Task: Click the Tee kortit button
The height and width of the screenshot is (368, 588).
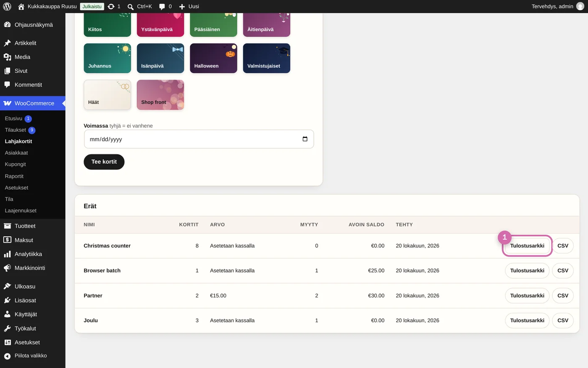Action: click(x=104, y=162)
